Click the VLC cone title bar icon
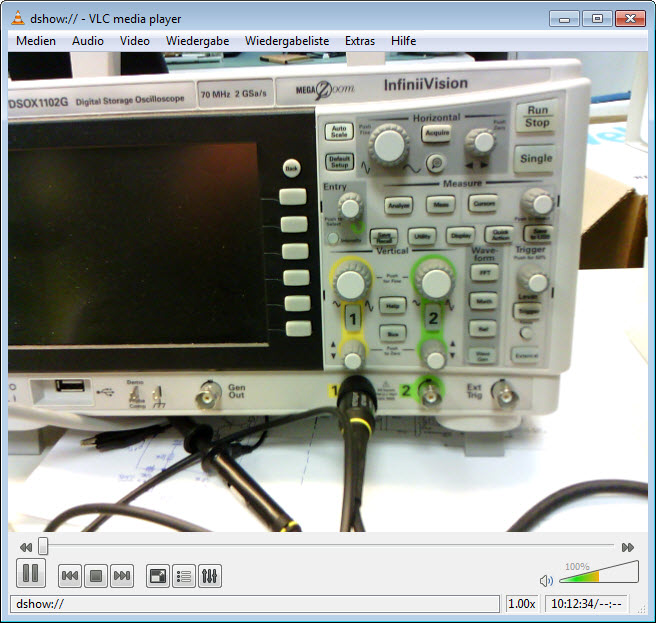The image size is (656, 623). click(18, 18)
